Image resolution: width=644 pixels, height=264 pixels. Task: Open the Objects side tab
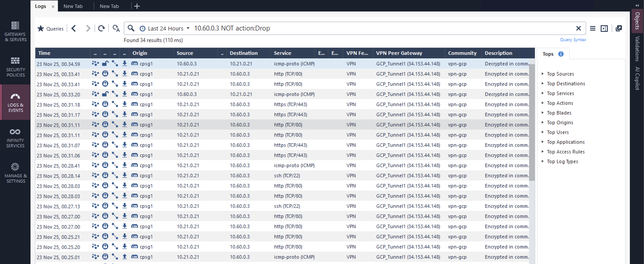pos(637,21)
